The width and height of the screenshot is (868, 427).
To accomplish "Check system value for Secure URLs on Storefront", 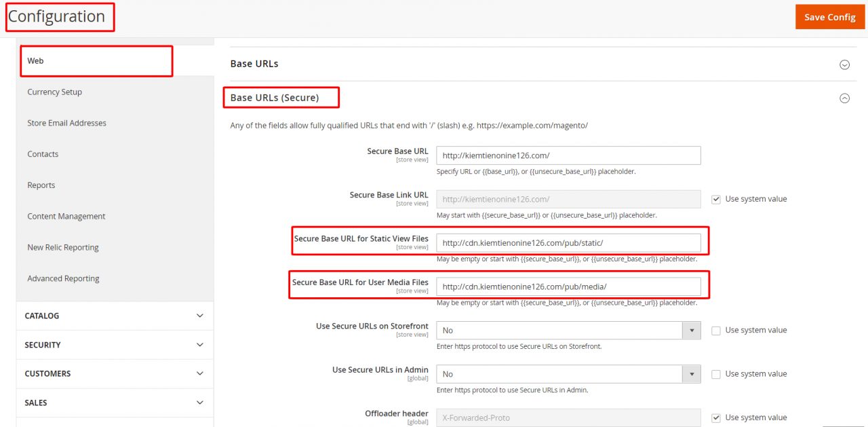I will point(716,331).
